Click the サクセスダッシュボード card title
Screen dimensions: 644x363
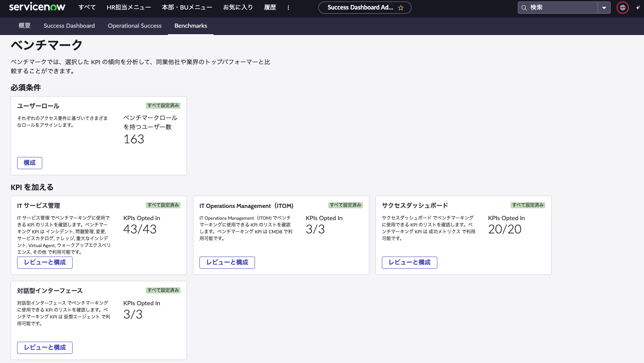tap(415, 206)
